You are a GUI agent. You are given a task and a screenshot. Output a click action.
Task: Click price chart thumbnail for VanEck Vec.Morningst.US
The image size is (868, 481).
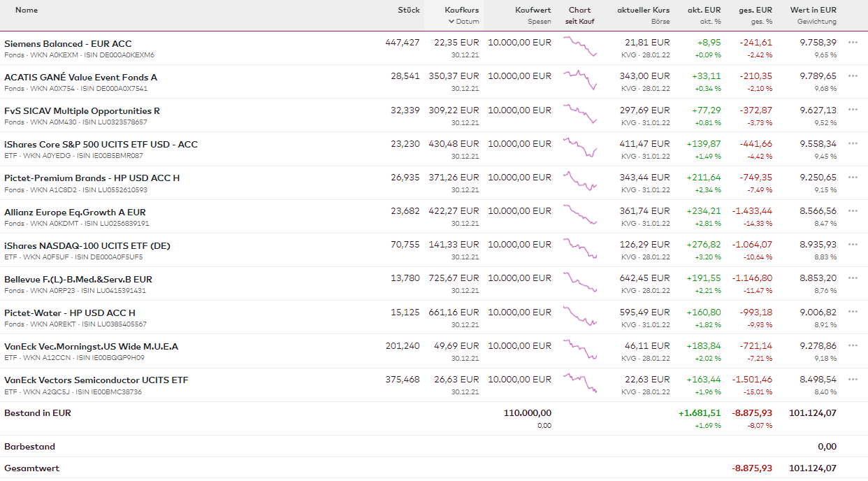(580, 350)
